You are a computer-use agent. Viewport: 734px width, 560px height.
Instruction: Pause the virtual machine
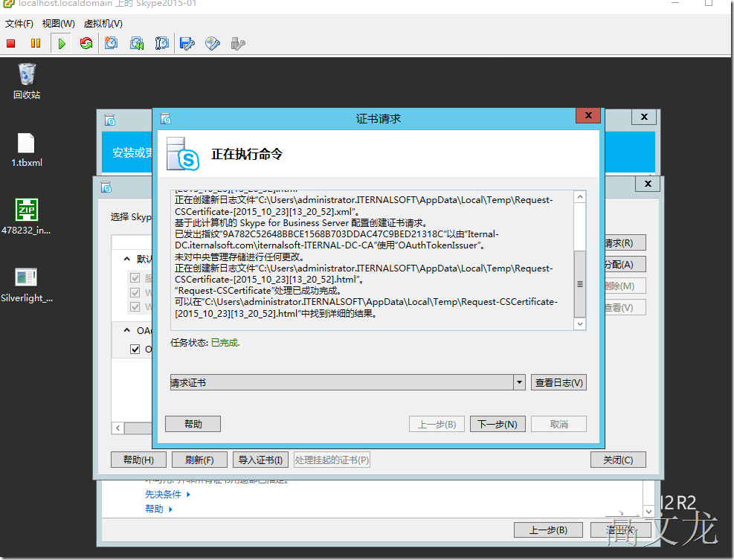tap(36, 44)
